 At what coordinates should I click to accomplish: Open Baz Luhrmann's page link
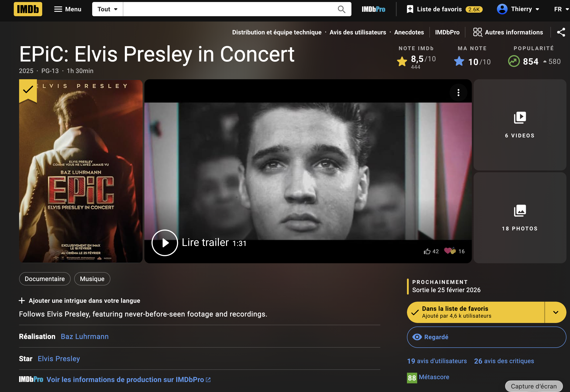85,336
